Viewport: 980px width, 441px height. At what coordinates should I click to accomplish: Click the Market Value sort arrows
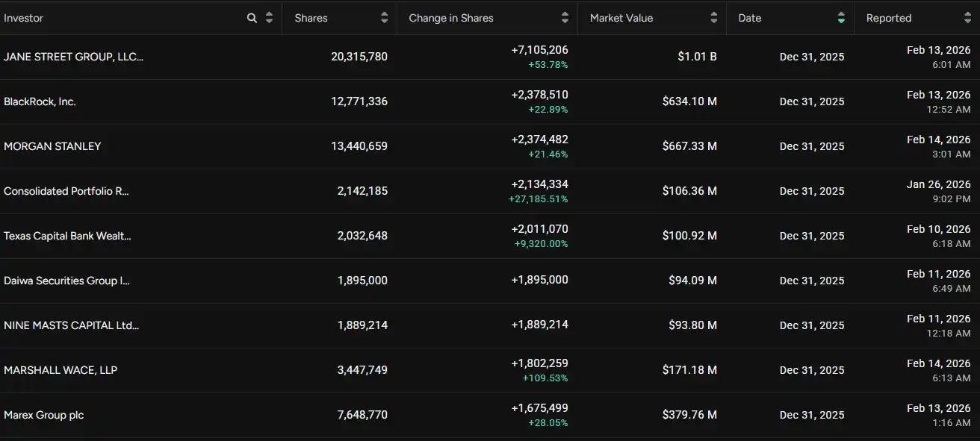tap(713, 18)
